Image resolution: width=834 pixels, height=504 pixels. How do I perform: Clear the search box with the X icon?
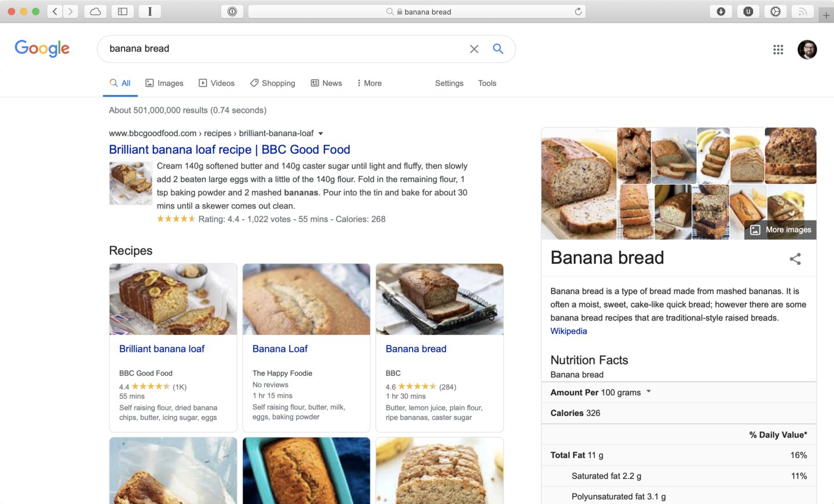point(474,49)
